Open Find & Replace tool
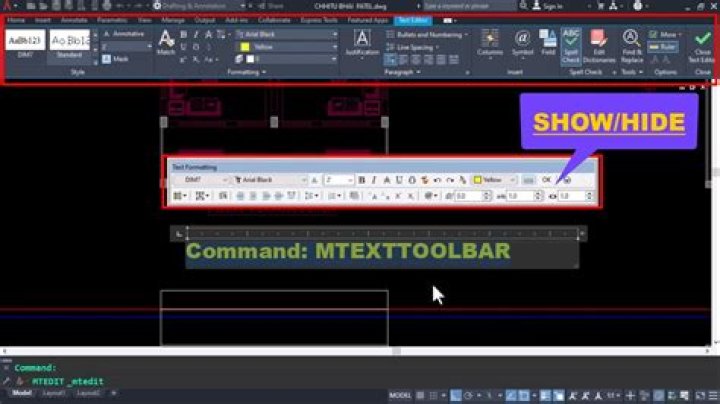The image size is (720, 404). (x=631, y=46)
